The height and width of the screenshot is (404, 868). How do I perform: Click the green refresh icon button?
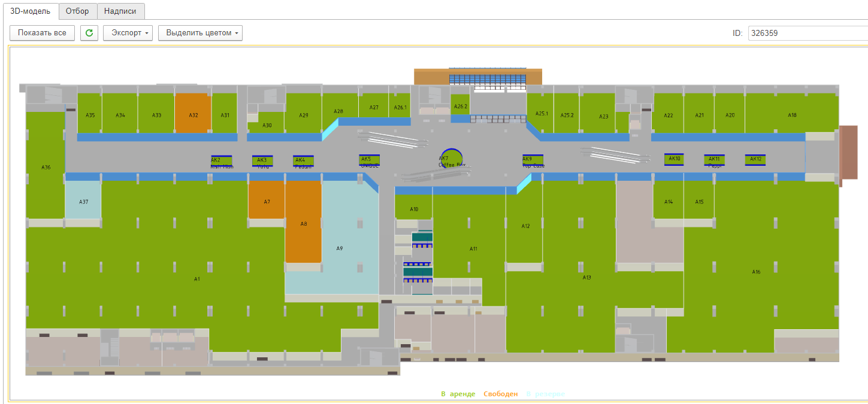pos(89,33)
